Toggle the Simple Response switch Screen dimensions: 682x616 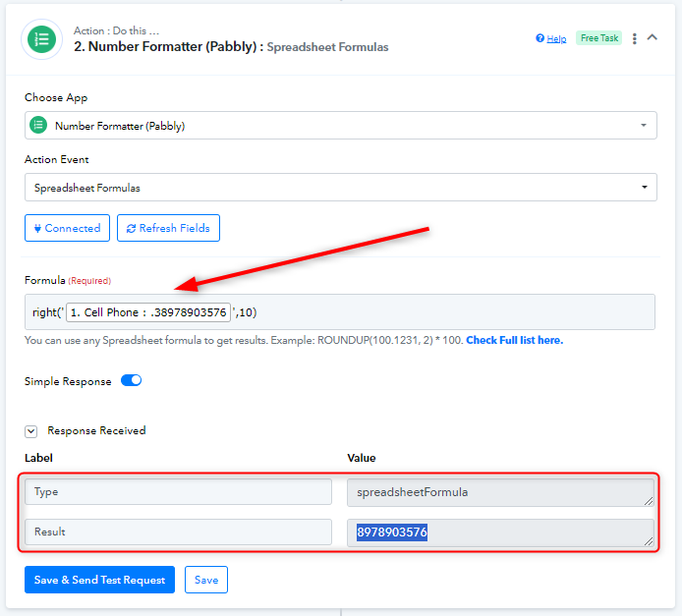coord(131,380)
